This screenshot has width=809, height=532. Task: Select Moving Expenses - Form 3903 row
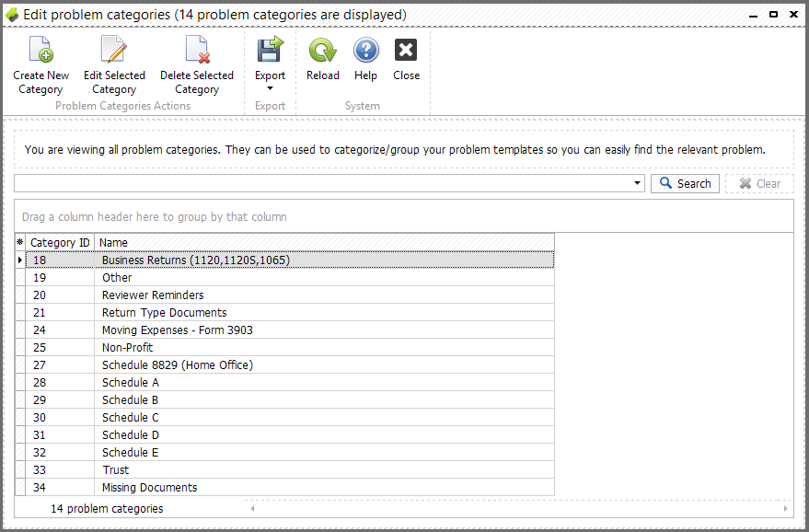[x=289, y=330]
